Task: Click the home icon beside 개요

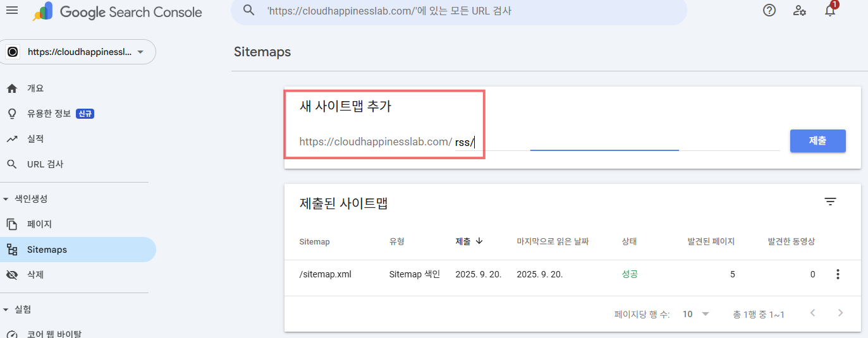Action: pos(12,88)
